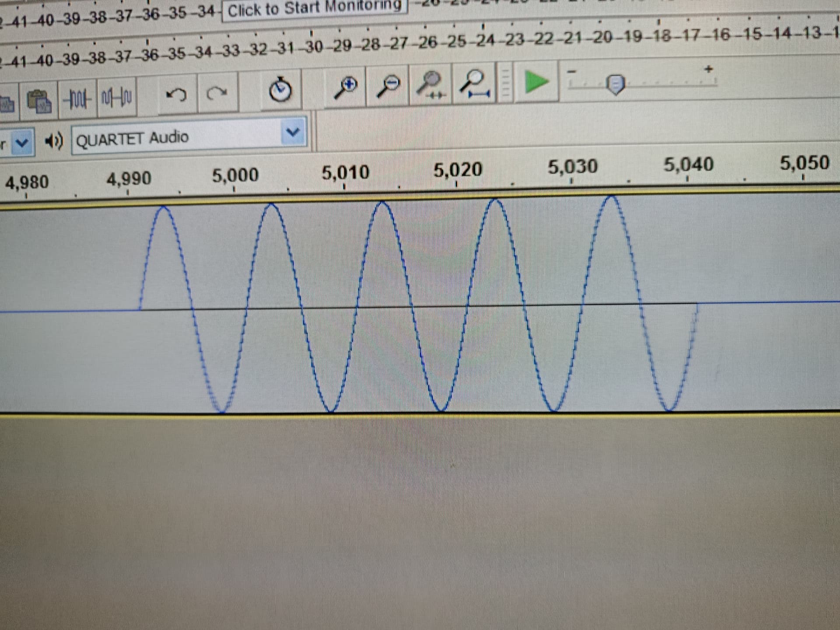Click to Start Monitoring on recording meter
The width and height of the screenshot is (840, 630).
click(x=314, y=9)
